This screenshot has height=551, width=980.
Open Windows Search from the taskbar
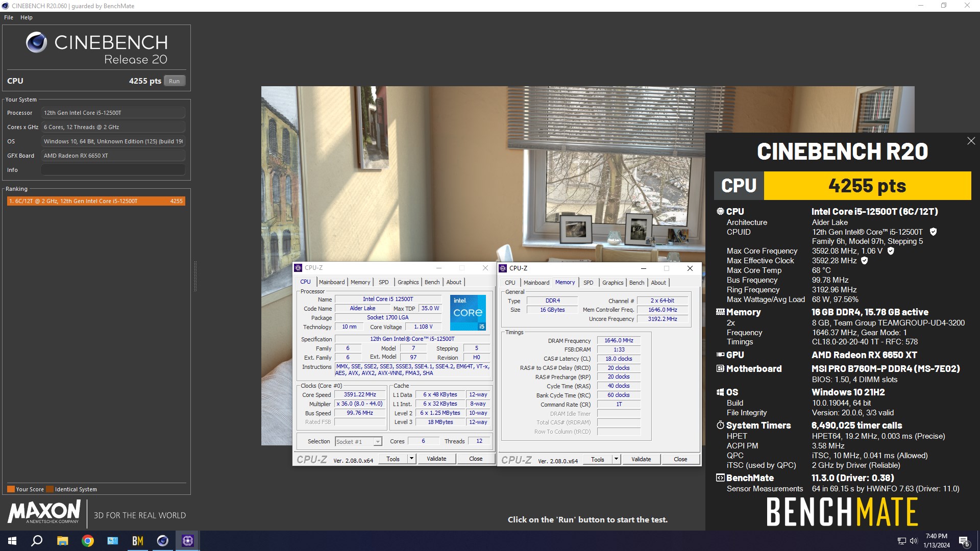(37, 541)
